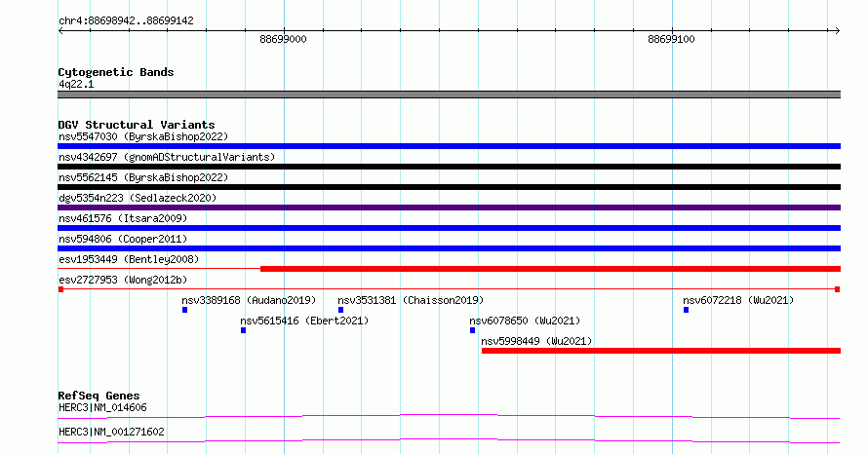The height and width of the screenshot is (454, 868).
Task: Click the HERC3|NM_014606 transcript label
Action: tap(102, 407)
